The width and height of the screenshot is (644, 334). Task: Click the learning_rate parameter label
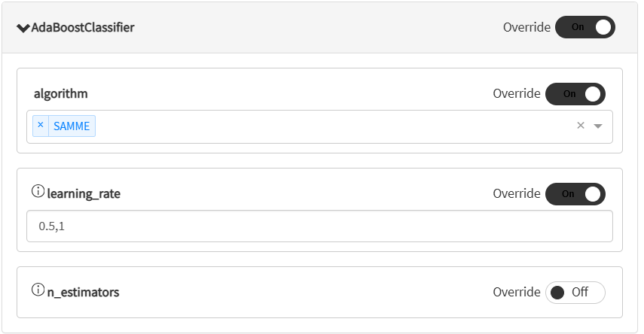84,194
